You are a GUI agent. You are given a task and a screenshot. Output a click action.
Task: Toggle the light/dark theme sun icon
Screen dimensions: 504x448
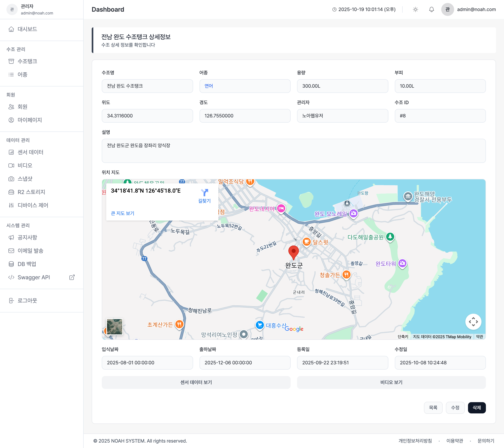click(415, 9)
